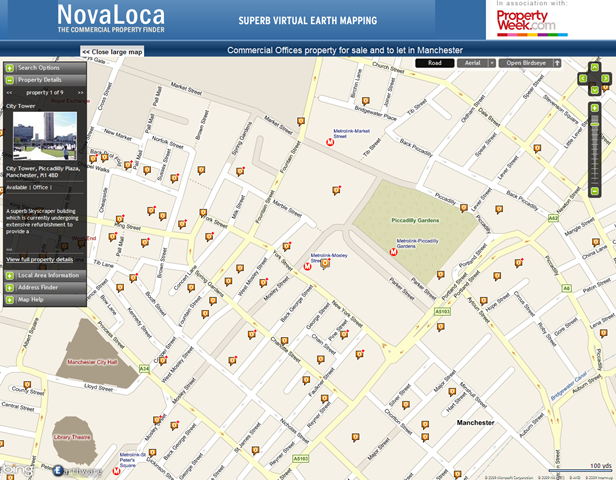Open the Aerial view dropdown arrow
Image resolution: width=616 pixels, height=480 pixels.
coord(492,63)
